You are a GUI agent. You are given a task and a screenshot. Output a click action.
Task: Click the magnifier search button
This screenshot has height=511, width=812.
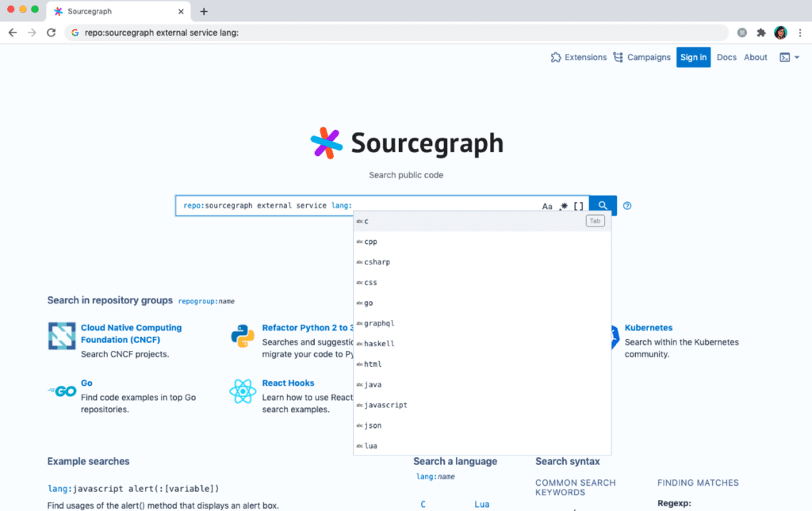[603, 206]
